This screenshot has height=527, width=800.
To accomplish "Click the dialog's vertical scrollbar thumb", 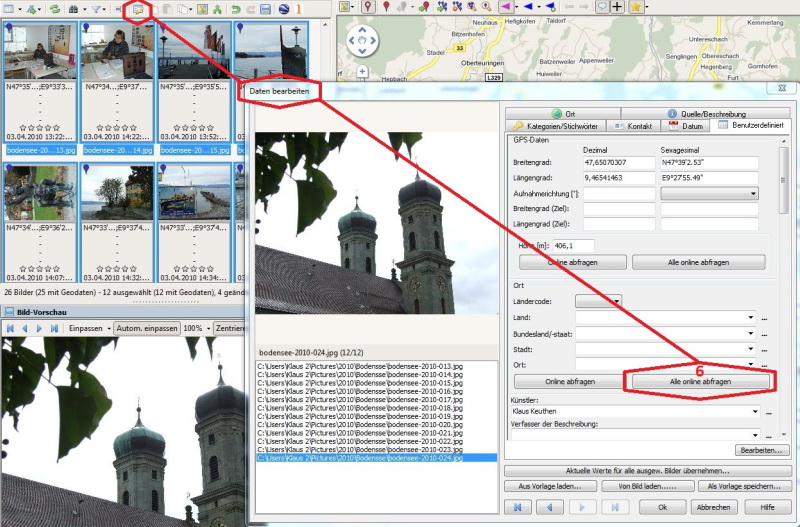I will [x=783, y=180].
